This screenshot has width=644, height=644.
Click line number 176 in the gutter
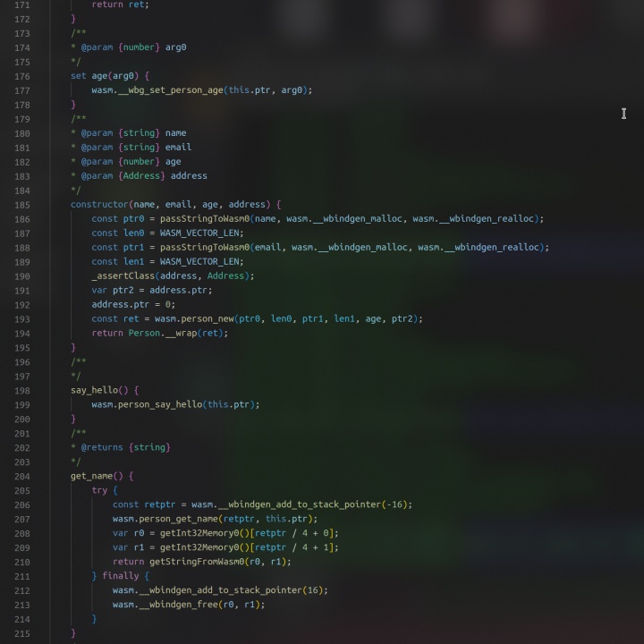pos(22,76)
